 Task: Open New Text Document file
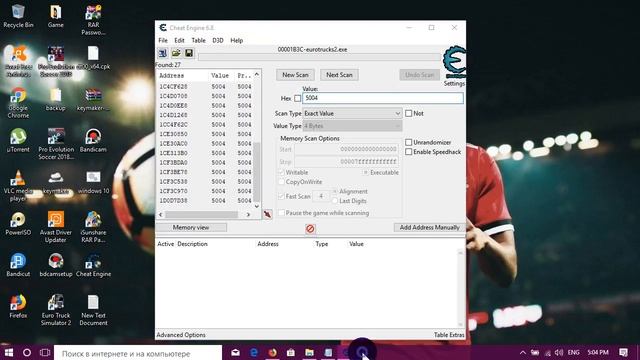click(x=93, y=310)
